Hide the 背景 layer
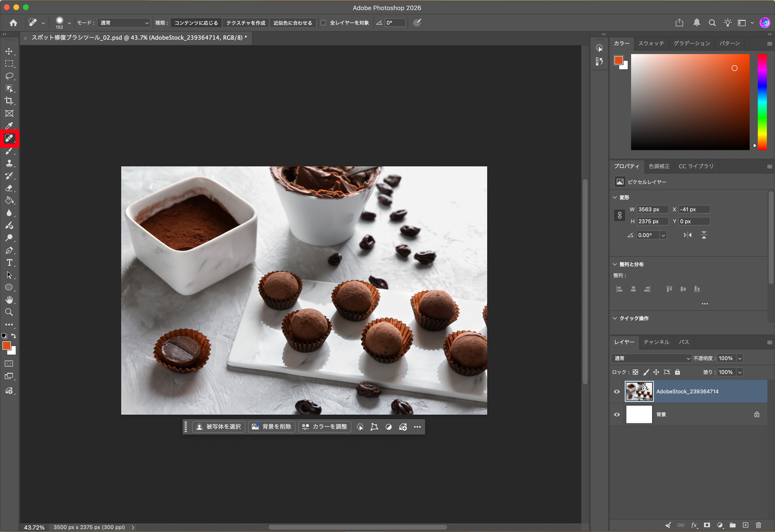This screenshot has width=775, height=532. pyautogui.click(x=617, y=414)
